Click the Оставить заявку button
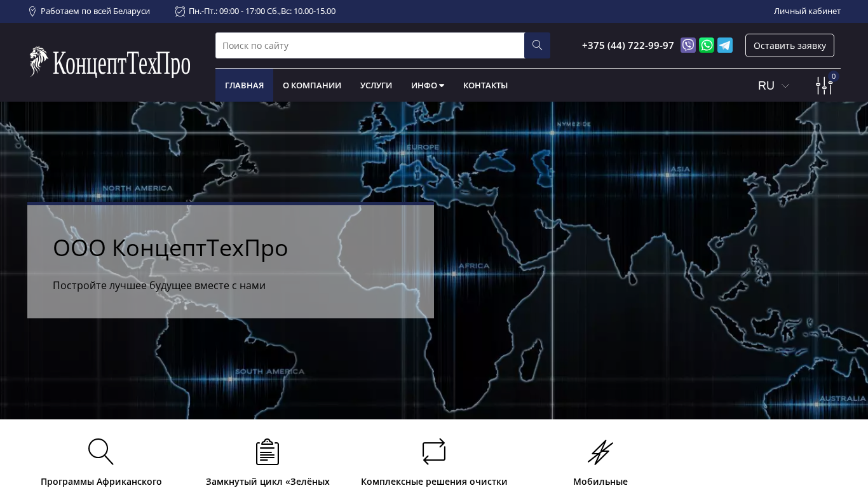This screenshot has height=488, width=868. tap(789, 46)
